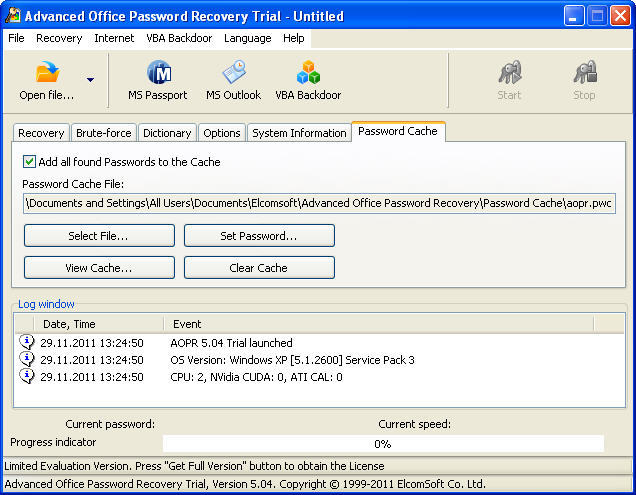This screenshot has width=636, height=495.
Task: Click info icon of AOPR 5.04 Trial launched row
Action: click(x=27, y=342)
